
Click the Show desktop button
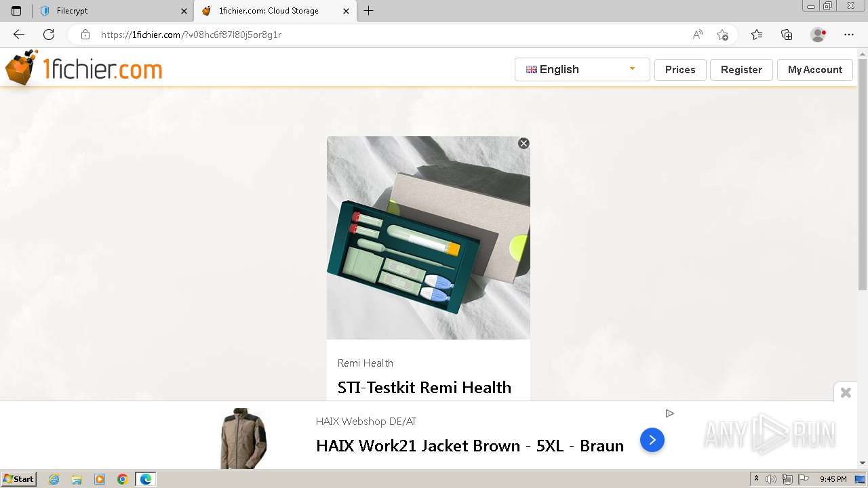coord(860,479)
